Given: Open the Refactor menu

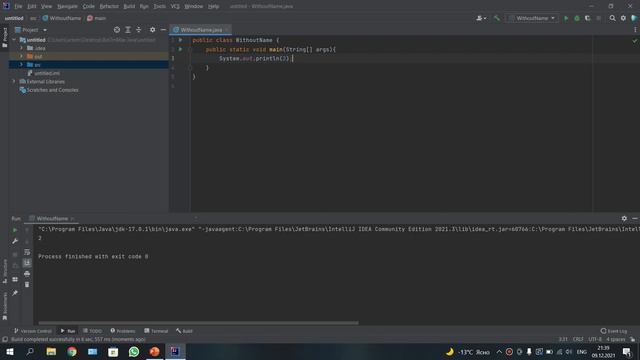Looking at the screenshot, I should click(x=109, y=7).
